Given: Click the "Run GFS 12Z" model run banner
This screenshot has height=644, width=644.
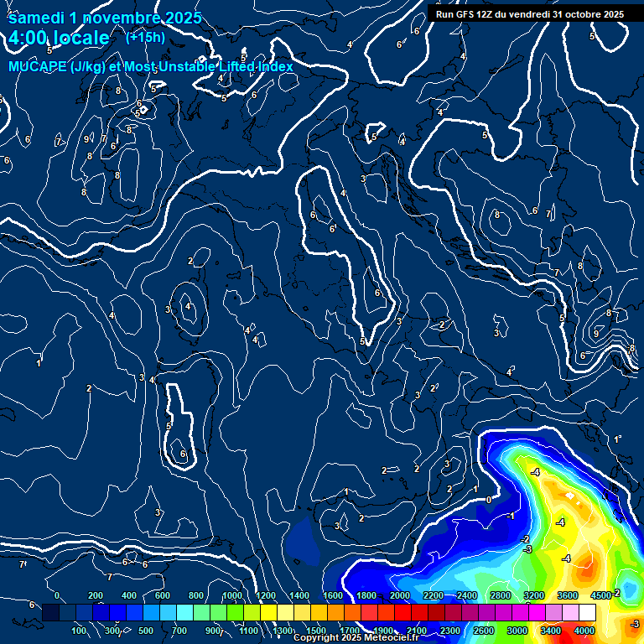Looking at the screenshot, I should [x=529, y=13].
